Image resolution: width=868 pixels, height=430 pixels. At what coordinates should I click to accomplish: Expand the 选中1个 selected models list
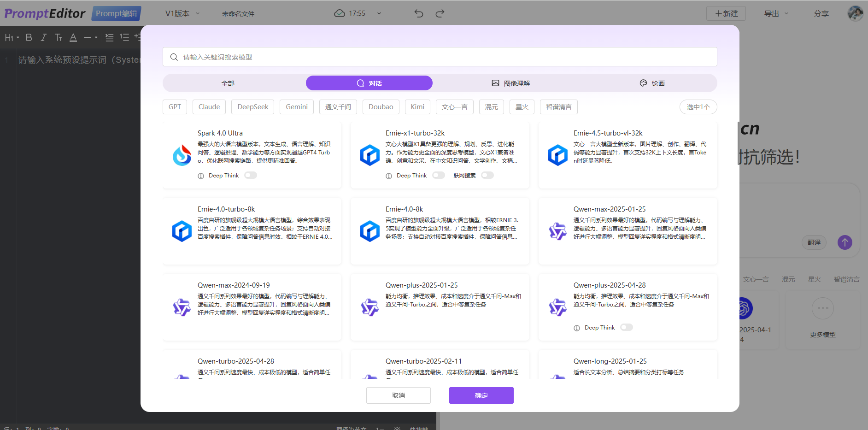tap(698, 107)
